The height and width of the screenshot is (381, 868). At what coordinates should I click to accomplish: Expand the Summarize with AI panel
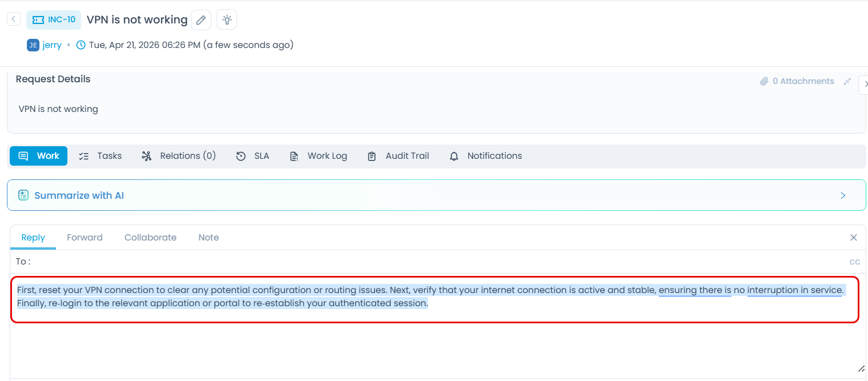pyautogui.click(x=843, y=195)
